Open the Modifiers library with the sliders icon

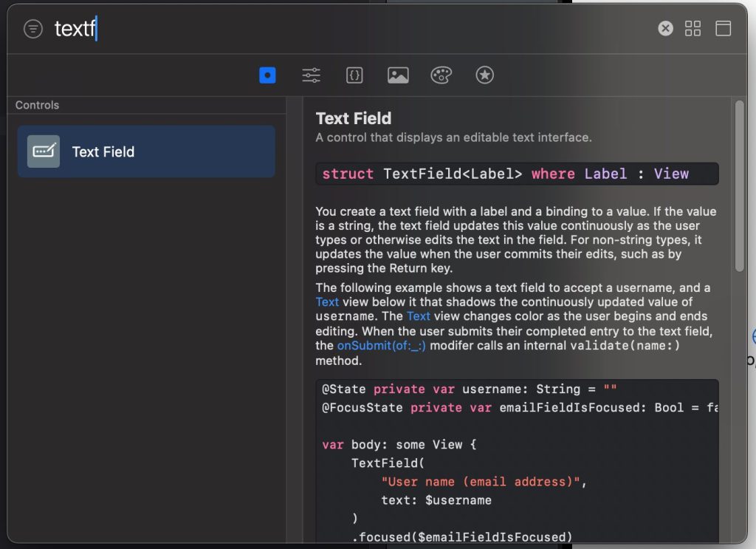coord(311,75)
